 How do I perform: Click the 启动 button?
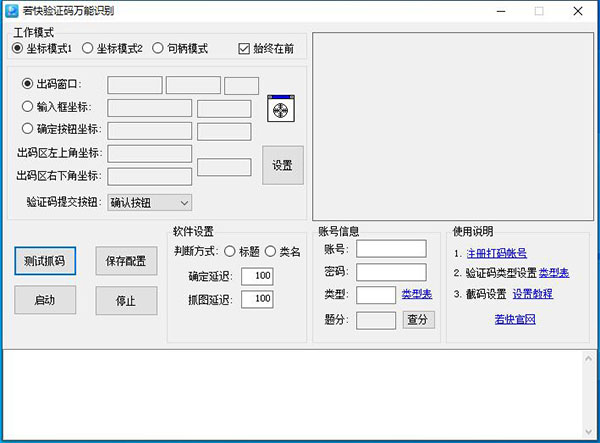pos(45,300)
